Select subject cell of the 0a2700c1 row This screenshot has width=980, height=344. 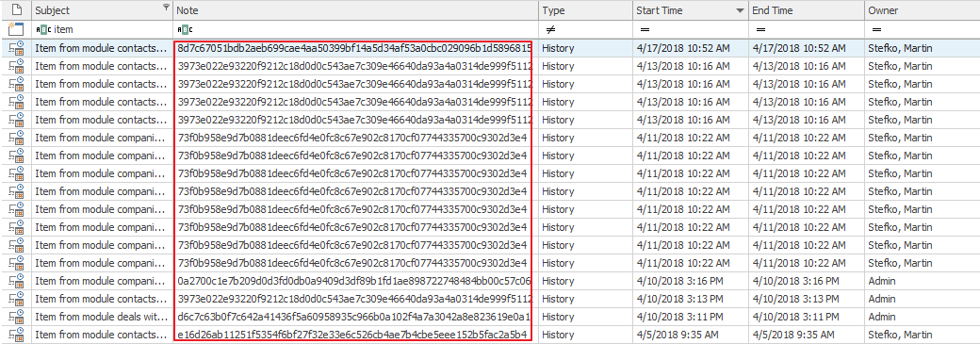click(x=103, y=281)
